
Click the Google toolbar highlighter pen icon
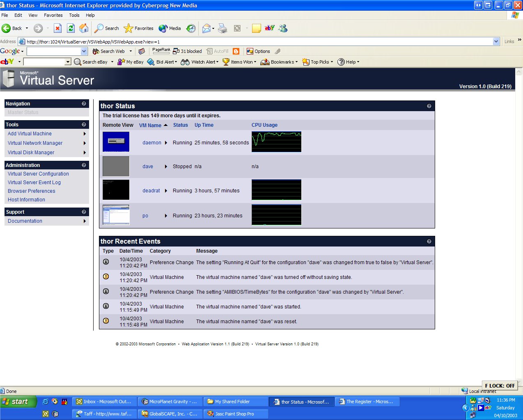click(278, 51)
